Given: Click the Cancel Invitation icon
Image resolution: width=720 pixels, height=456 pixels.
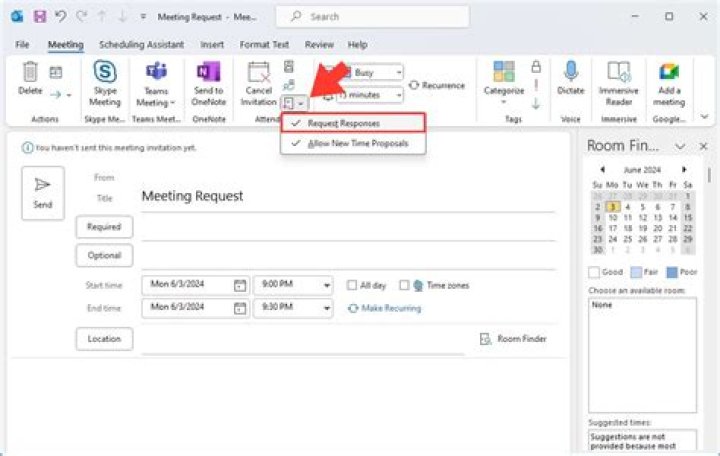Looking at the screenshot, I should coord(259,72).
